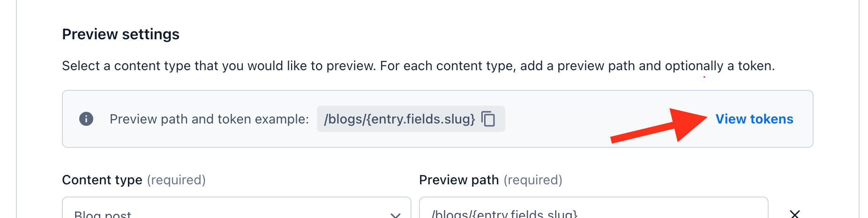Click the /blogs/{entry.fields.slug} example code chip
Viewport: 868px width, 218px height.
click(411, 119)
